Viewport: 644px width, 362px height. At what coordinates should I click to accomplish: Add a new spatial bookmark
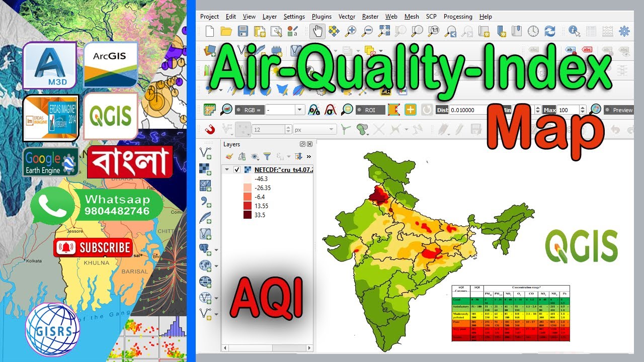point(501,31)
